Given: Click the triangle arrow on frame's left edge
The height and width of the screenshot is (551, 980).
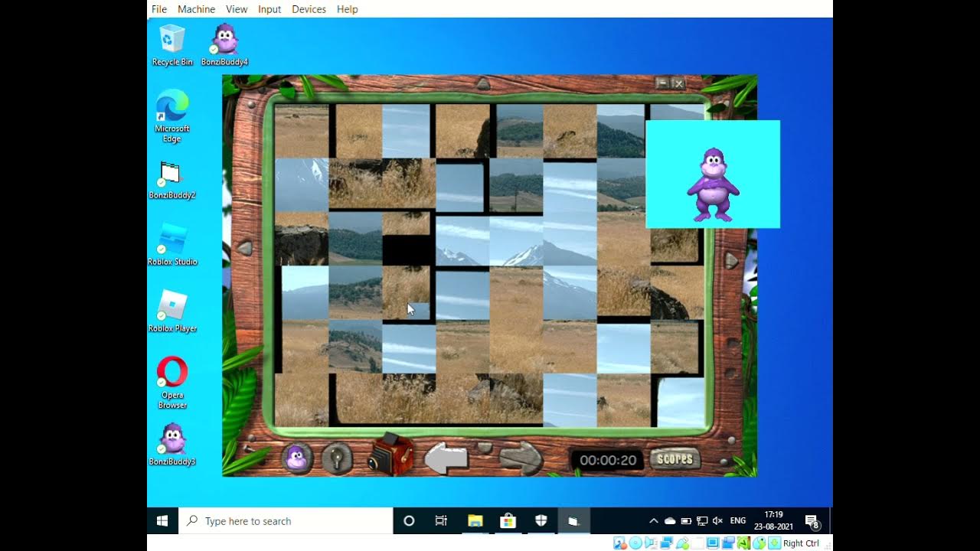Looking at the screenshot, I should (245, 249).
